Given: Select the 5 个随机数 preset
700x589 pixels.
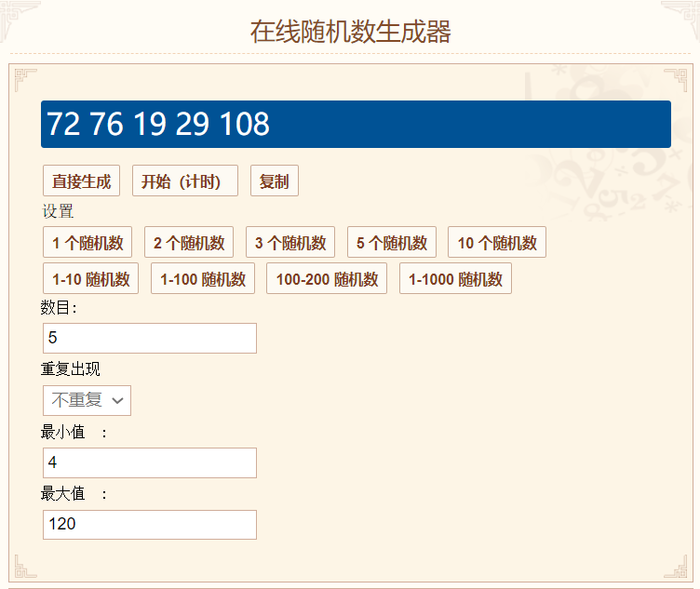Looking at the screenshot, I should [392, 242].
